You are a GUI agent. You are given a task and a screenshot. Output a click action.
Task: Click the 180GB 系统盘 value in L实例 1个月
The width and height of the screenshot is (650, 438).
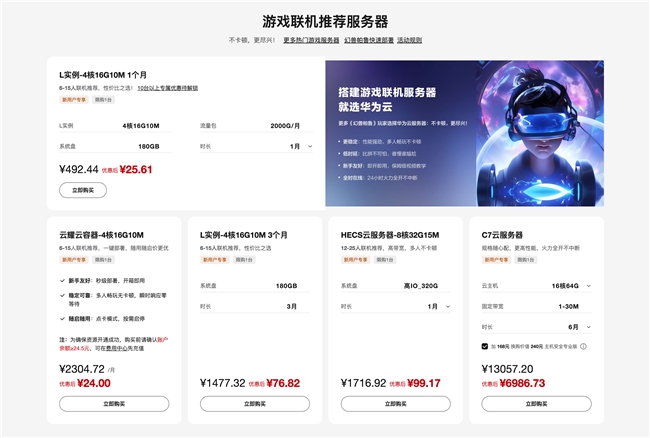point(149,146)
